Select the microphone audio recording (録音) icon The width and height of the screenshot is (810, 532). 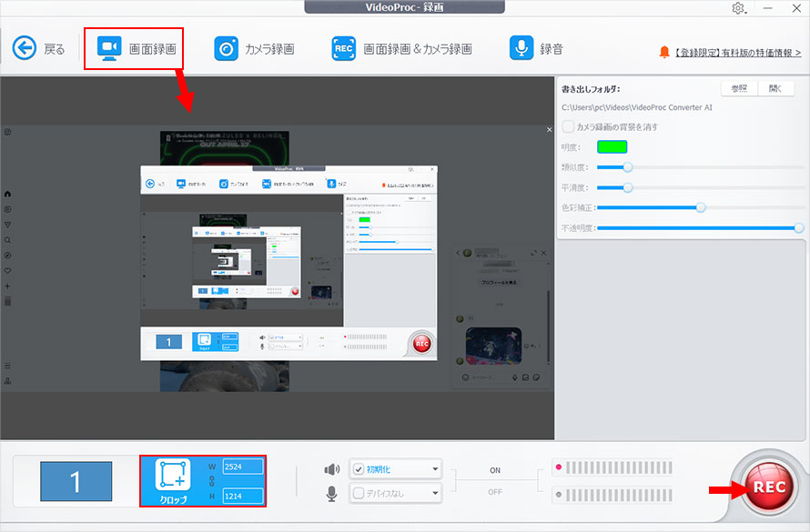tap(521, 48)
